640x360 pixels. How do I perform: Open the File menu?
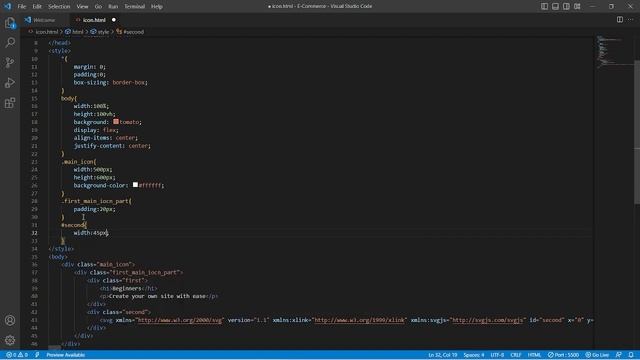click(22, 7)
